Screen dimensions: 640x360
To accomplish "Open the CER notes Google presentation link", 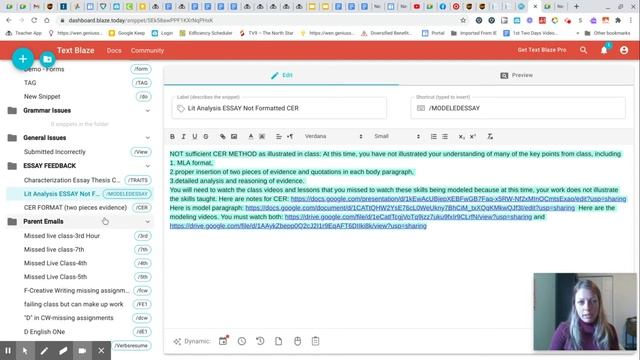I will 458,199.
